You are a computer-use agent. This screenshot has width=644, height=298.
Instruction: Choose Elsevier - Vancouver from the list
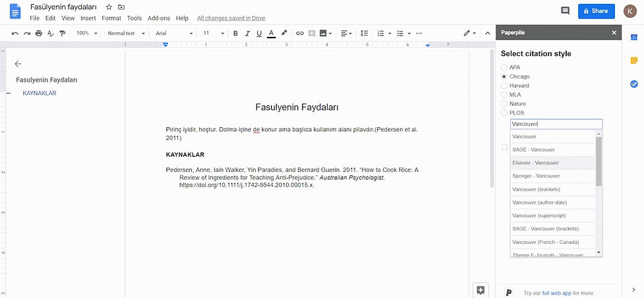pyautogui.click(x=553, y=163)
